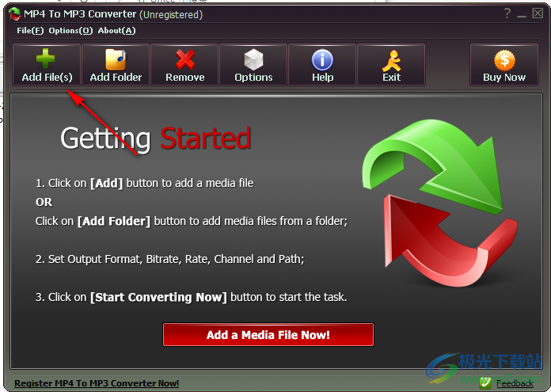Click the "Getting Started" heading
The image size is (551, 392).
(156, 138)
